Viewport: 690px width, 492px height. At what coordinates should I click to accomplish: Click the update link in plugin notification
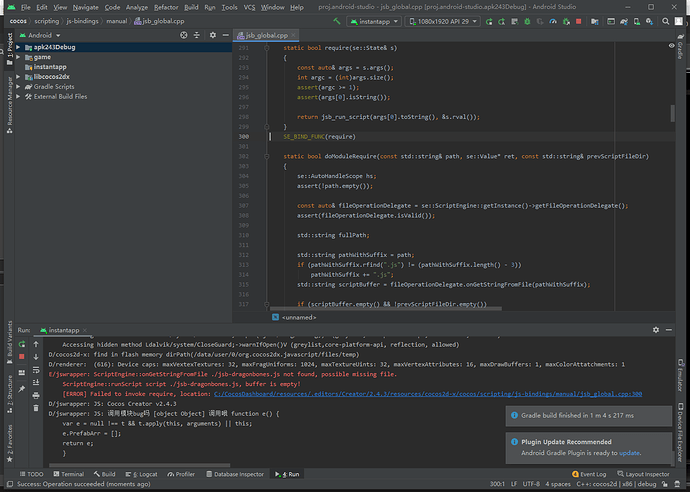pyautogui.click(x=630, y=452)
